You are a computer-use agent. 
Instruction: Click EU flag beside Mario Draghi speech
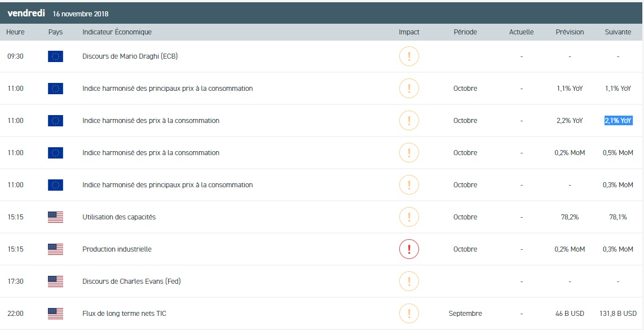coord(56,56)
